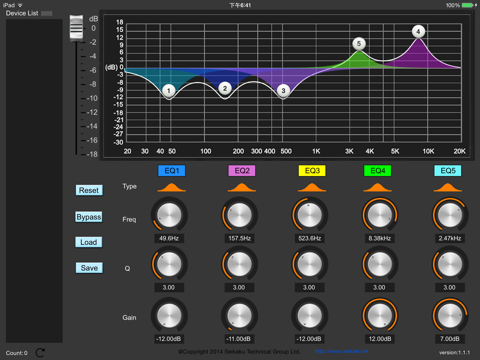
Task: Click the EQ1 gain value -12.00dB field
Action: pos(169,339)
